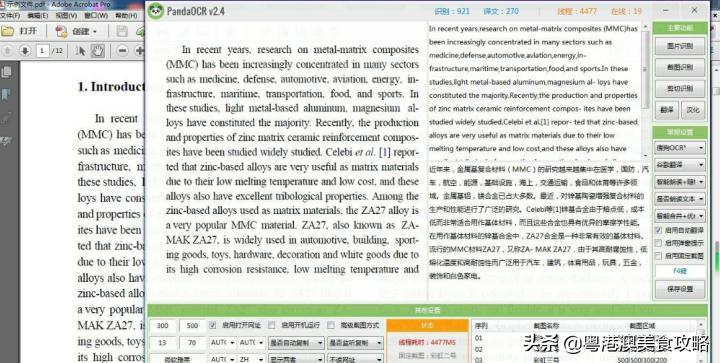Click the green 其他设置 header bar
The width and height of the screenshot is (720, 363).
pos(427,310)
